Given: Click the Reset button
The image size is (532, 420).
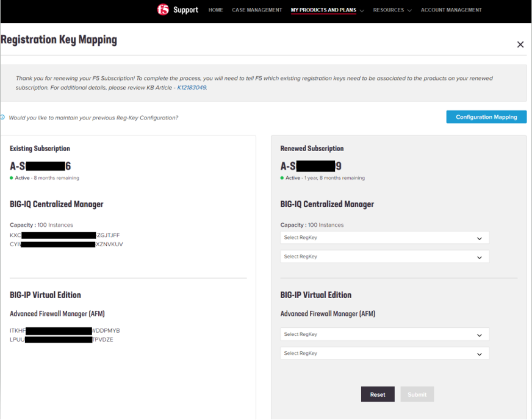Looking at the screenshot, I should pos(378,394).
